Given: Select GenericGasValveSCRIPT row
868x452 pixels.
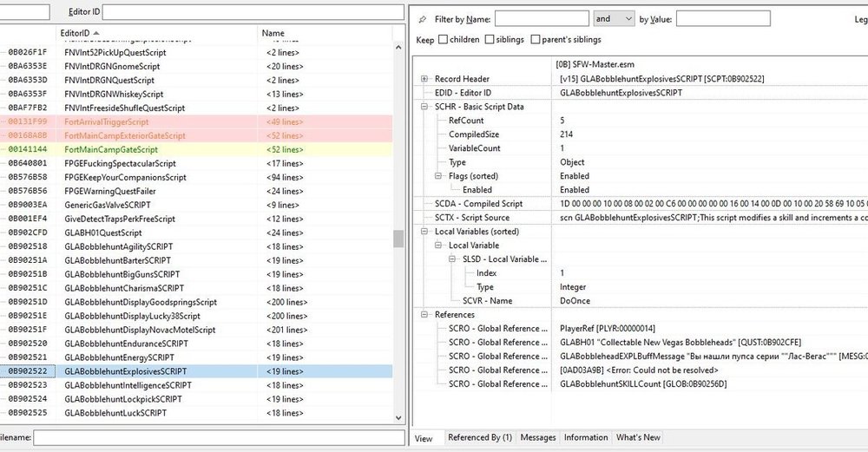Looking at the screenshot, I should 196,205.
